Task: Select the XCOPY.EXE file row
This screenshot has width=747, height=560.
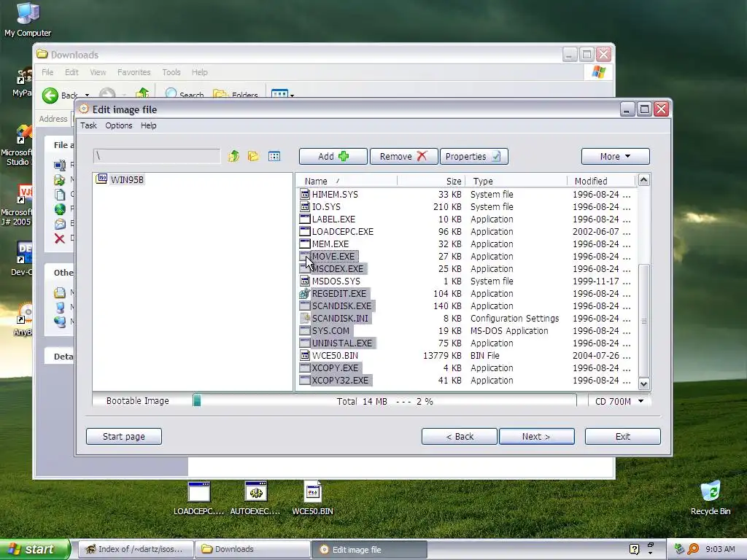Action: tap(465, 367)
